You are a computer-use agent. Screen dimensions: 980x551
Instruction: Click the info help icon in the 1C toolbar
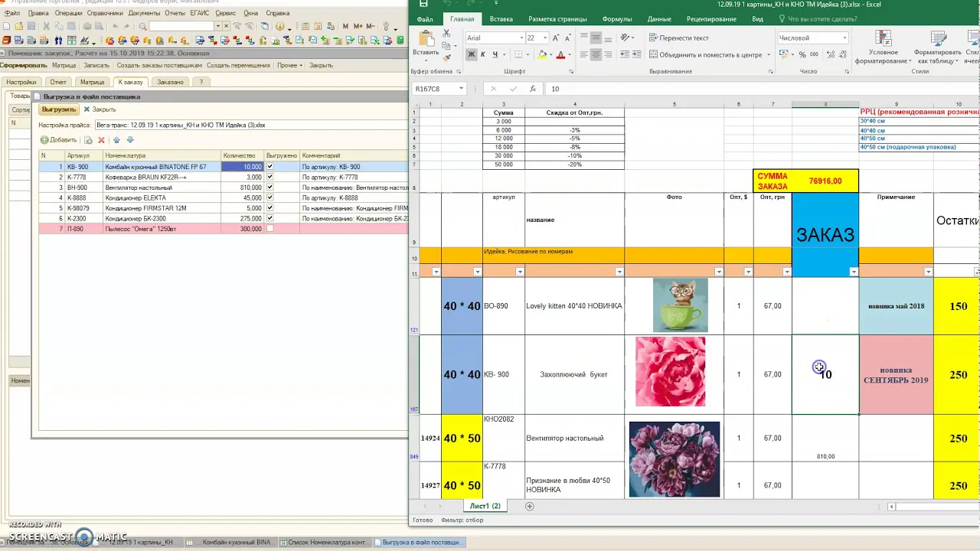tap(279, 26)
